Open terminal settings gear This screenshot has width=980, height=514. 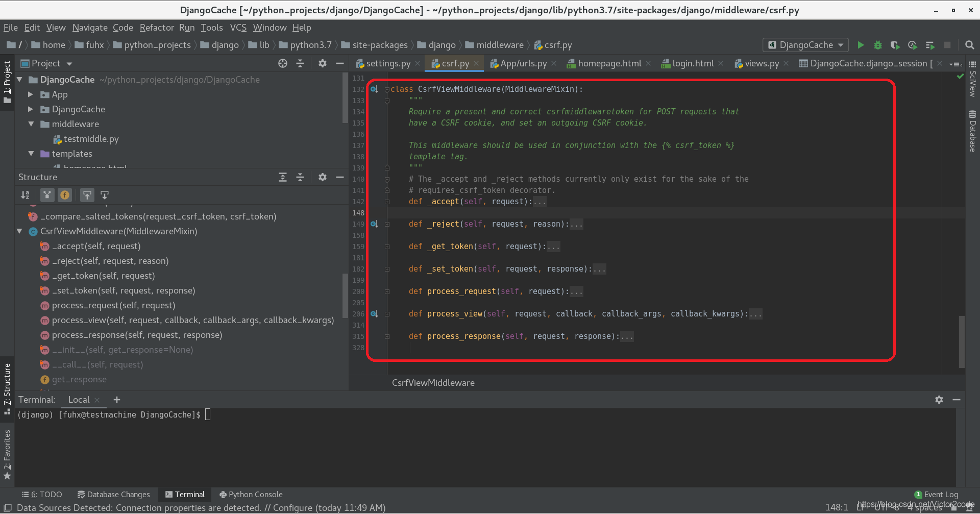[939, 400]
